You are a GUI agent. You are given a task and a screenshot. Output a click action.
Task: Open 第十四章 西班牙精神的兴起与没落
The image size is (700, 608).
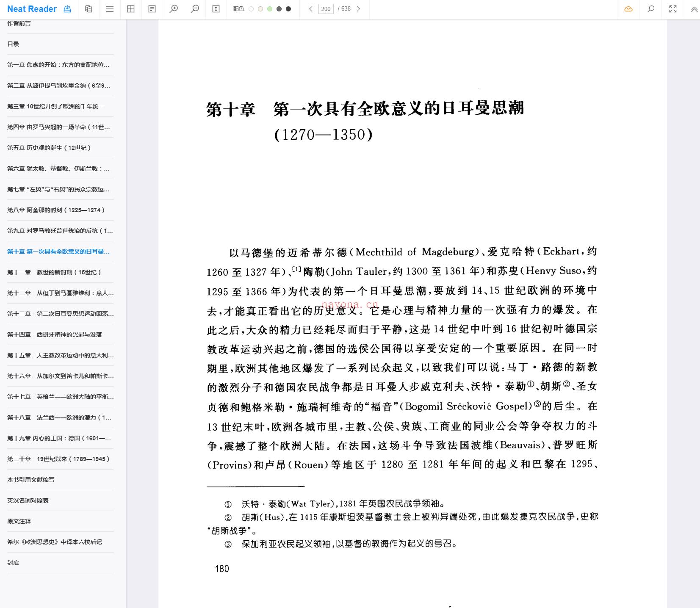[x=60, y=334]
